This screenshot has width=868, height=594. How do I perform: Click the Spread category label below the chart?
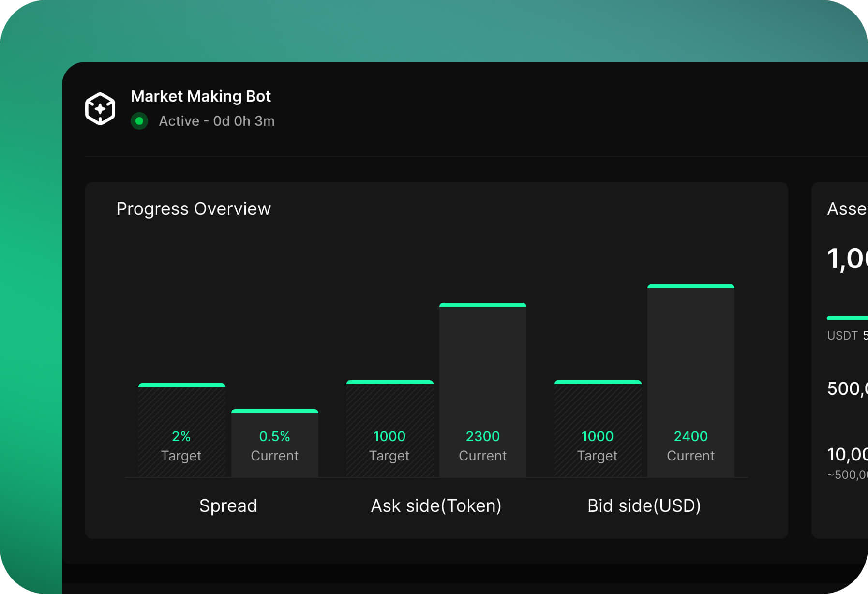coord(228,505)
